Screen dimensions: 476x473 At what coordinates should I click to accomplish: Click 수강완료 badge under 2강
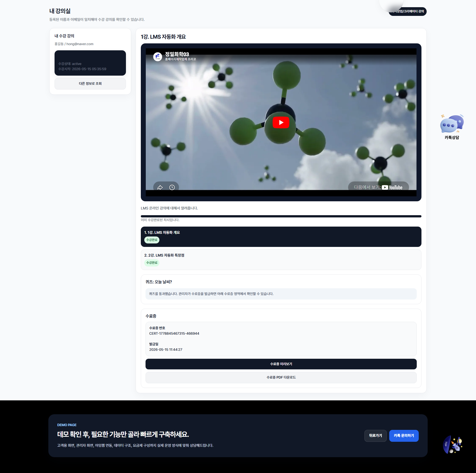[x=152, y=263]
